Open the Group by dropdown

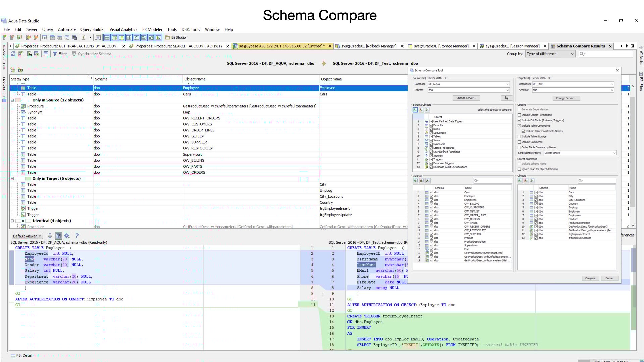(550, 54)
